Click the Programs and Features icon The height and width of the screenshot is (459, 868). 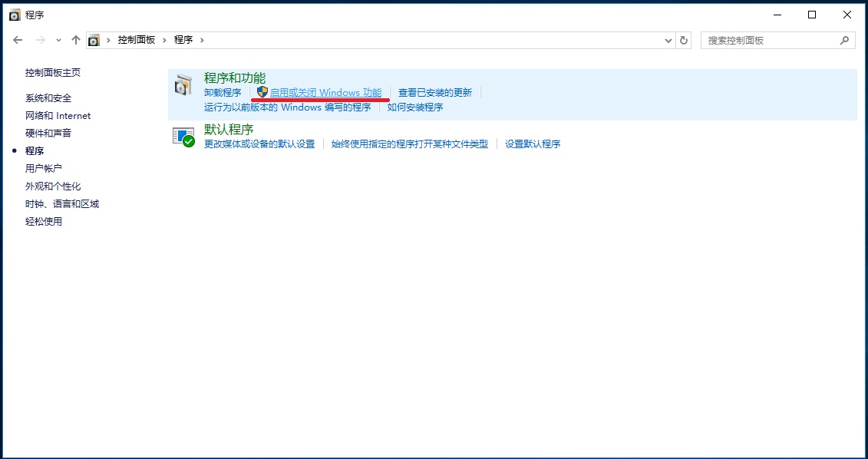[183, 85]
